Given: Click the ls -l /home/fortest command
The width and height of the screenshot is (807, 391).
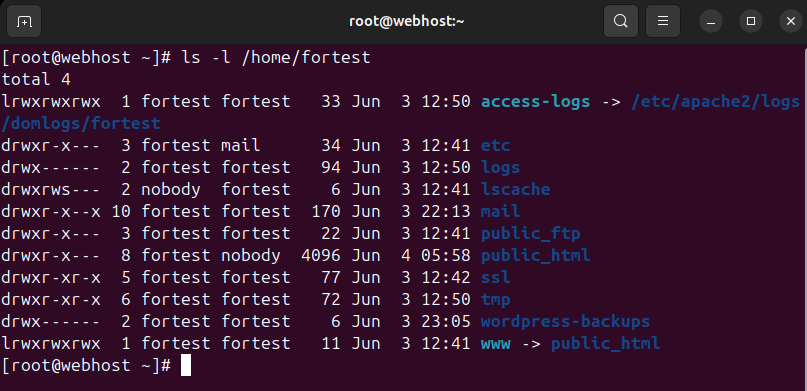Looking at the screenshot, I should 276,57.
